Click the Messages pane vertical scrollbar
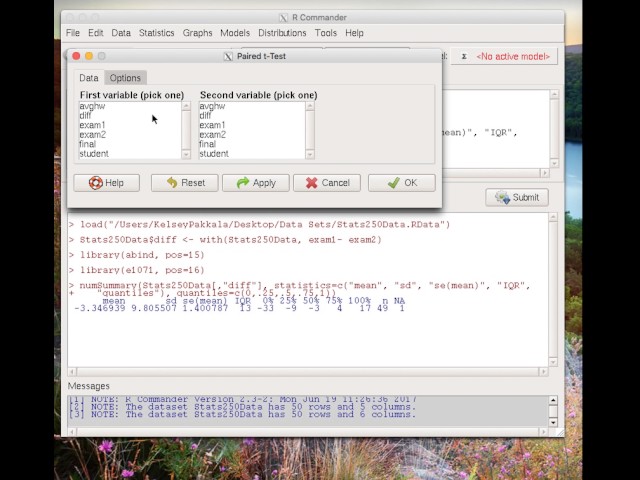Viewport: 640px width, 480px height. (555, 409)
